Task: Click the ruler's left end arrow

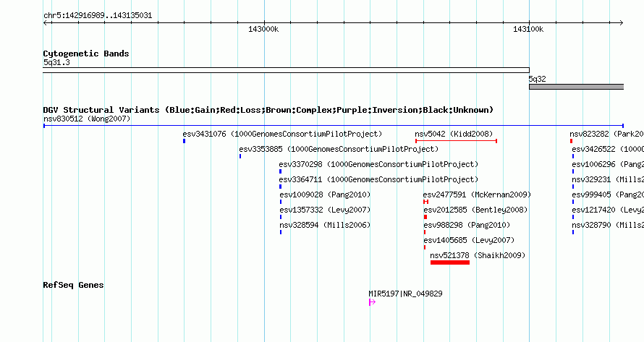Action: pos(46,23)
